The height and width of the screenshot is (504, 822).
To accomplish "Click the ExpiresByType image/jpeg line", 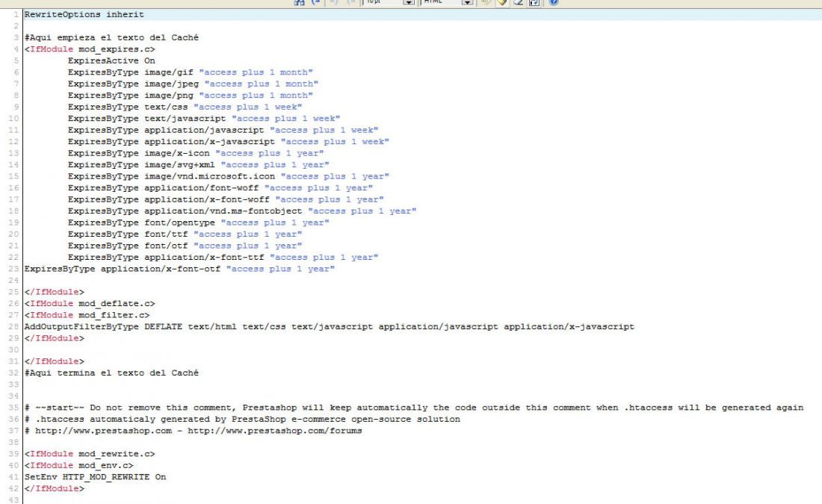I will pyautogui.click(x=193, y=84).
